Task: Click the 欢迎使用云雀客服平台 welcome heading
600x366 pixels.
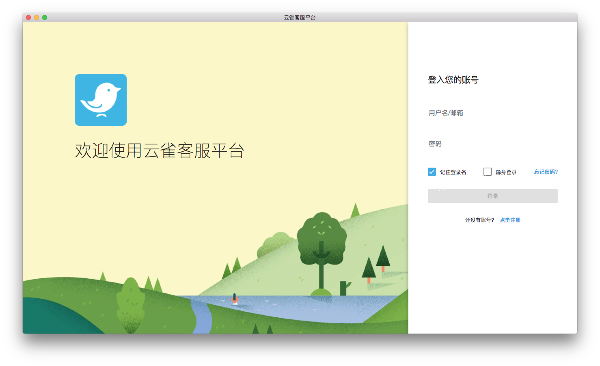Action: [160, 150]
